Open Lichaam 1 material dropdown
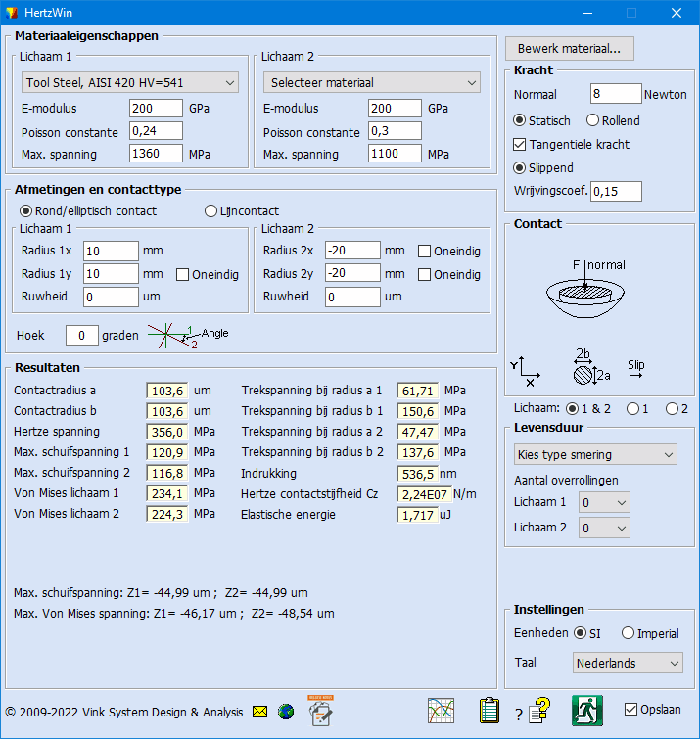The image size is (700, 739). [x=130, y=82]
